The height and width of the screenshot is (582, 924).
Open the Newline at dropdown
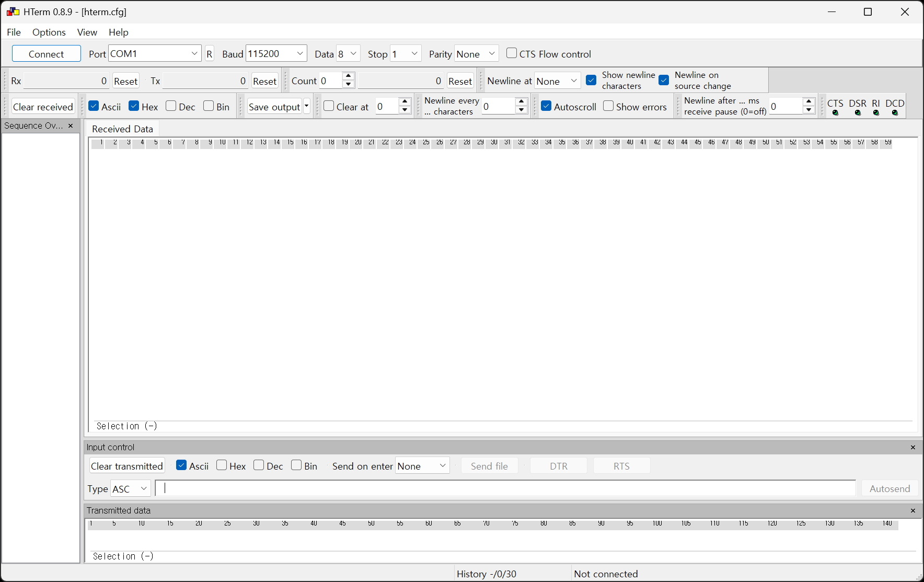tap(557, 81)
